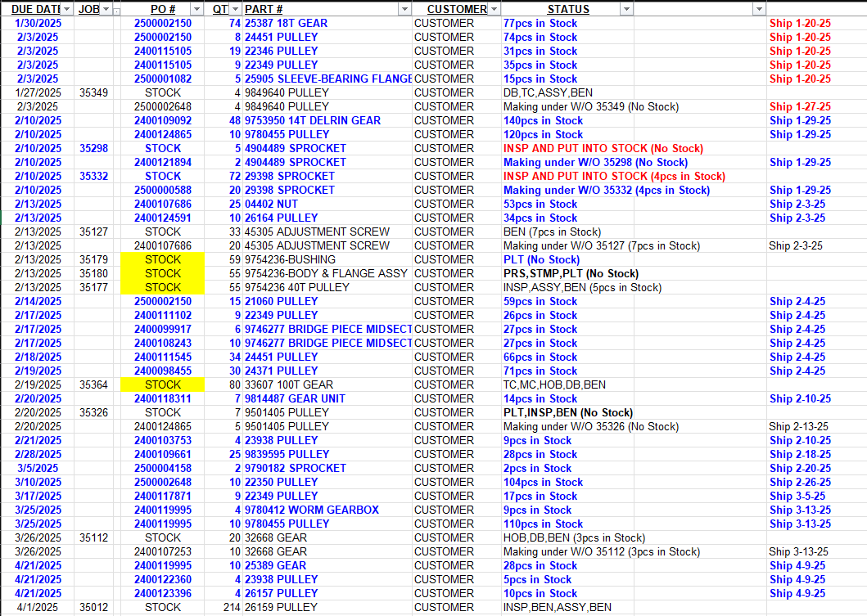867x616 pixels.
Task: Select PO number cell 2400107253
Action: click(x=163, y=552)
